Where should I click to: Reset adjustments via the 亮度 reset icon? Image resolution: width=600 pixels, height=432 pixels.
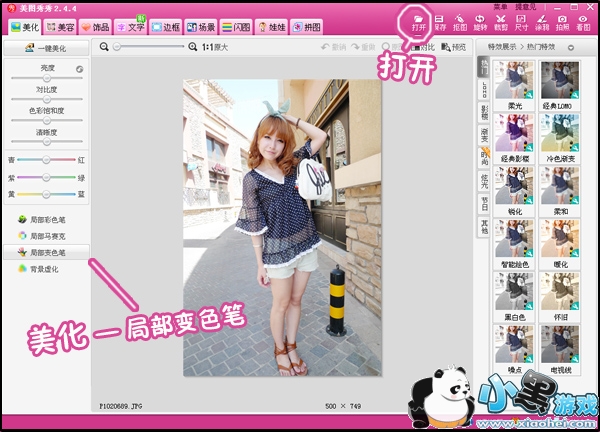coord(79,69)
